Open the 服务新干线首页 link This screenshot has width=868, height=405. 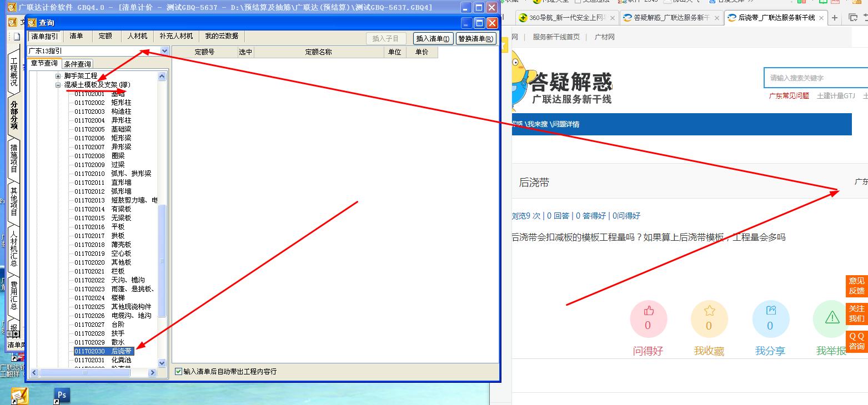[556, 37]
